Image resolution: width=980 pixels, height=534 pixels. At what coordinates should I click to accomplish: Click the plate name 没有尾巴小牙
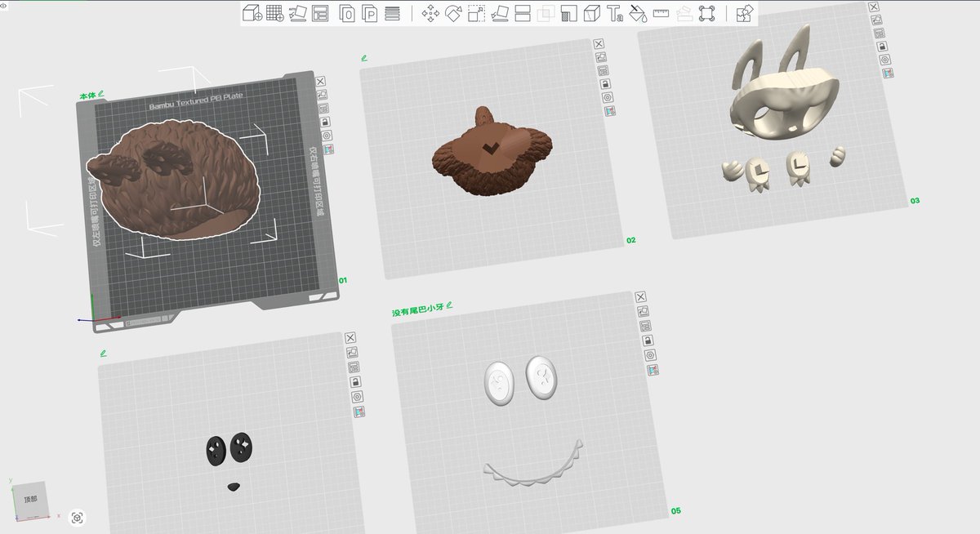(417, 311)
